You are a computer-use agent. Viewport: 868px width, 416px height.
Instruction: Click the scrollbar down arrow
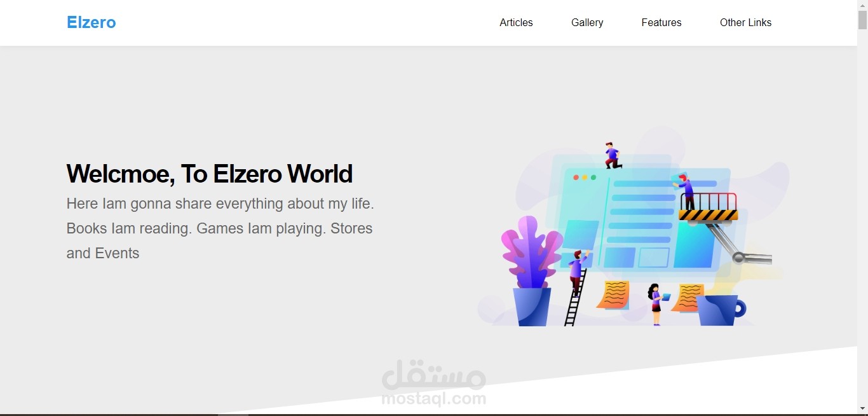[x=863, y=408]
